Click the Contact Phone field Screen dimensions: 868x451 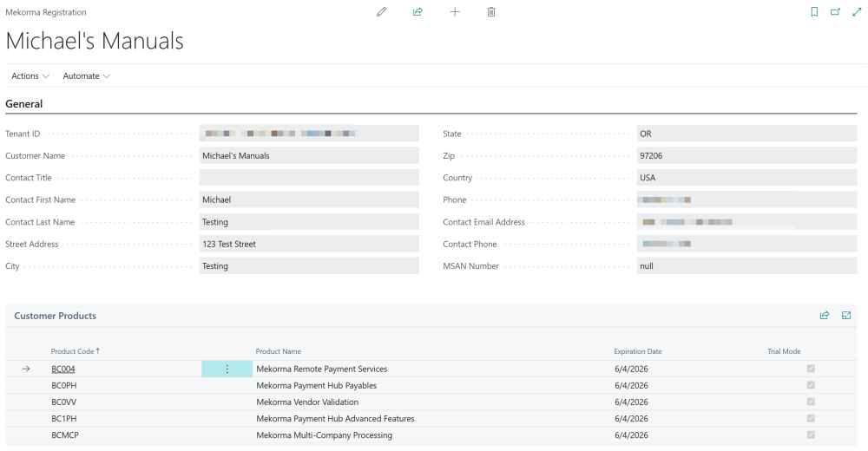click(746, 244)
